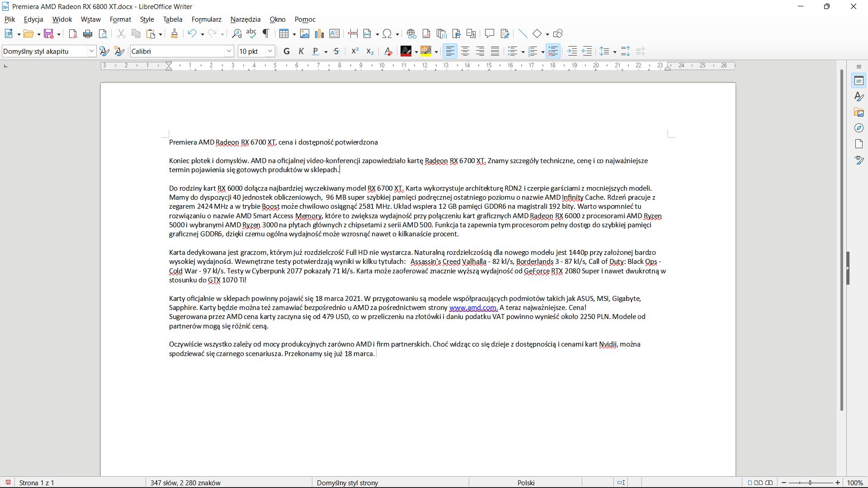Open the Narzędzia menu

coord(245,19)
